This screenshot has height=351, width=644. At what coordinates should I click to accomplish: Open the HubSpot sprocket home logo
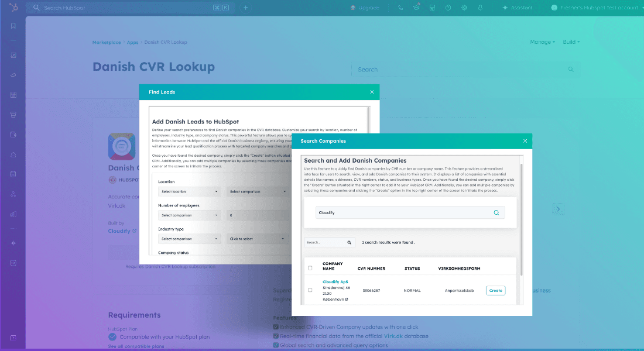pyautogui.click(x=13, y=8)
